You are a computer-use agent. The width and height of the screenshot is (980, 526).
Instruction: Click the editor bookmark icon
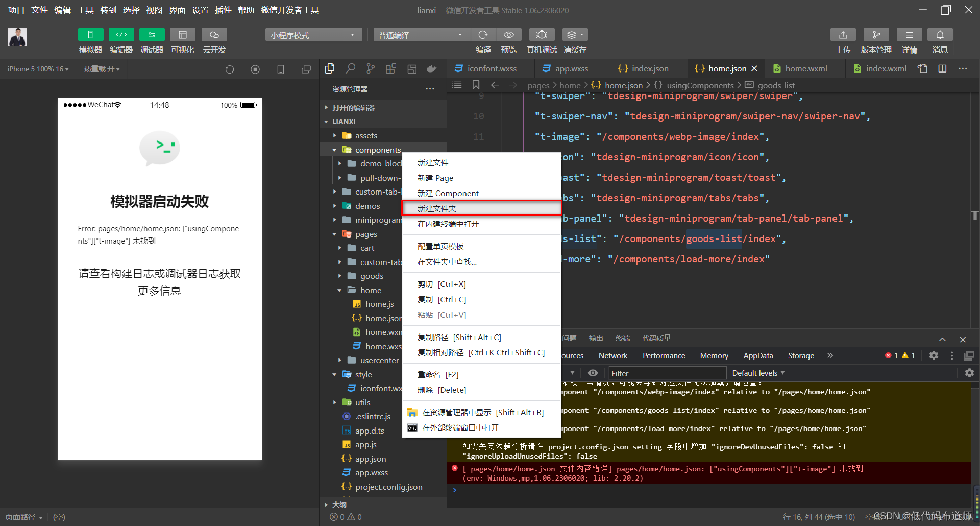pos(476,85)
